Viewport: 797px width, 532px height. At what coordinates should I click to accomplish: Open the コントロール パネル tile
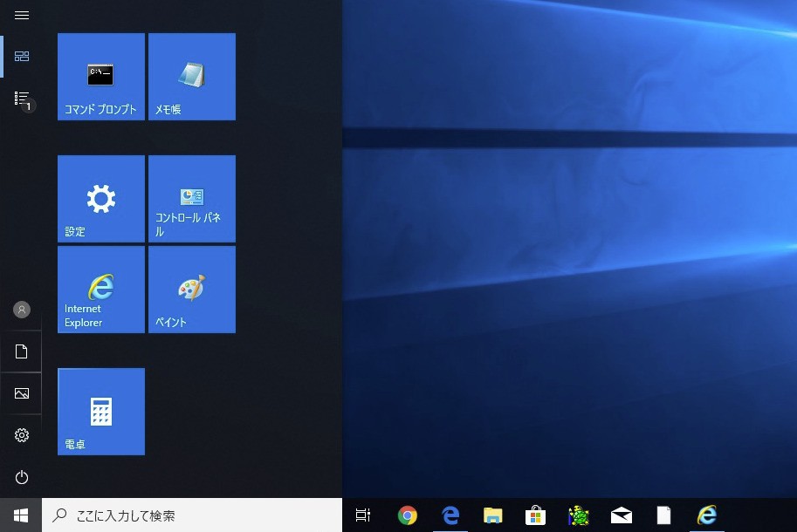pyautogui.click(x=191, y=198)
